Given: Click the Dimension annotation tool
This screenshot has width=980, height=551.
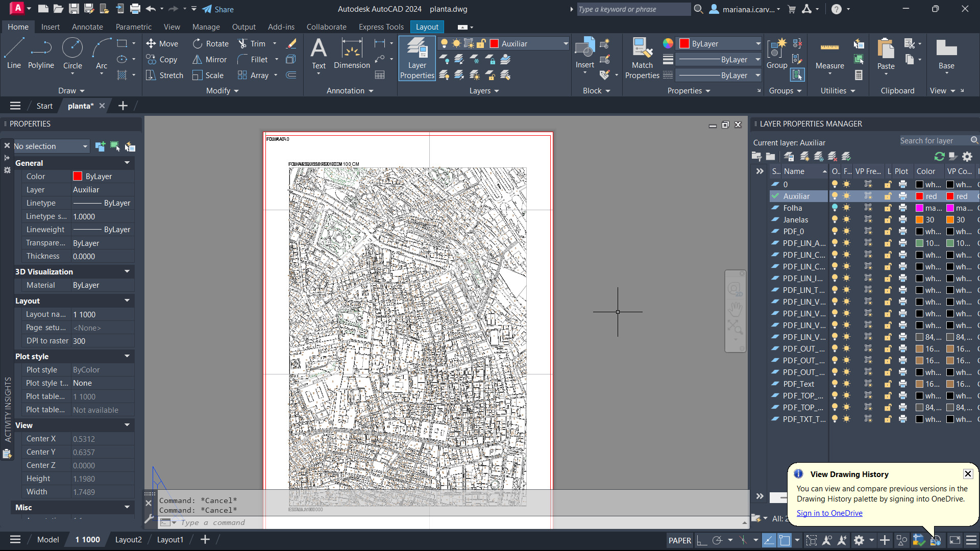Looking at the screenshot, I should (x=352, y=54).
